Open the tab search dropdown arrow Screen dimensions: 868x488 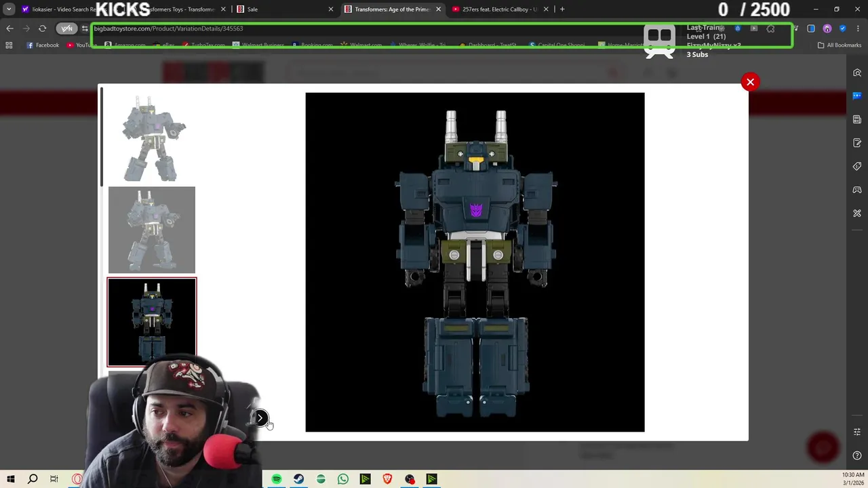click(x=9, y=9)
